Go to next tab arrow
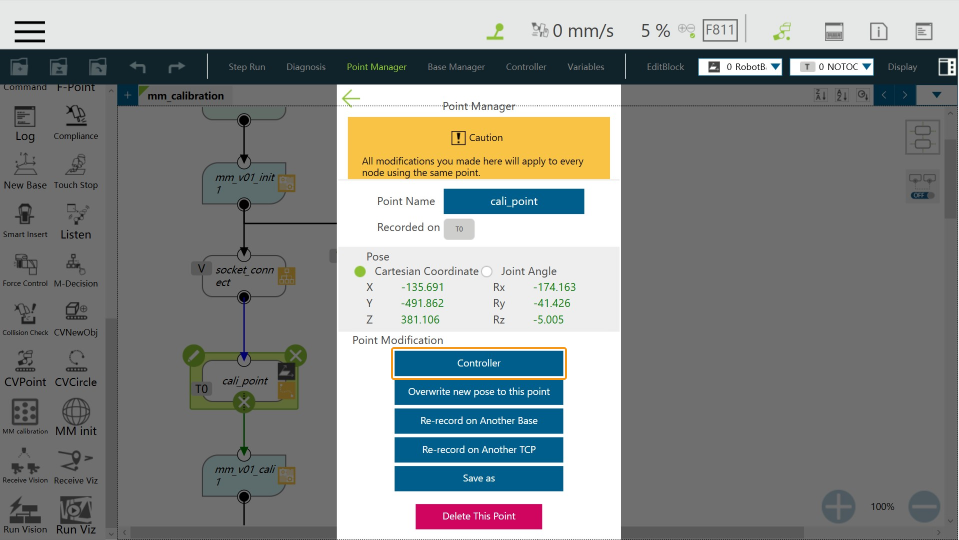959x540 pixels. tap(905, 95)
